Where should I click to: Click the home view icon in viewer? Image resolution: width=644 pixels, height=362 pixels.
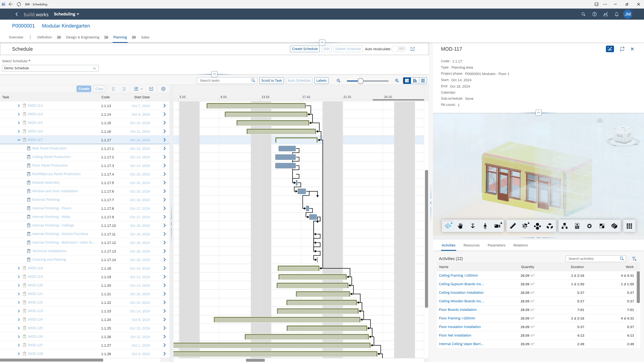tap(600, 121)
